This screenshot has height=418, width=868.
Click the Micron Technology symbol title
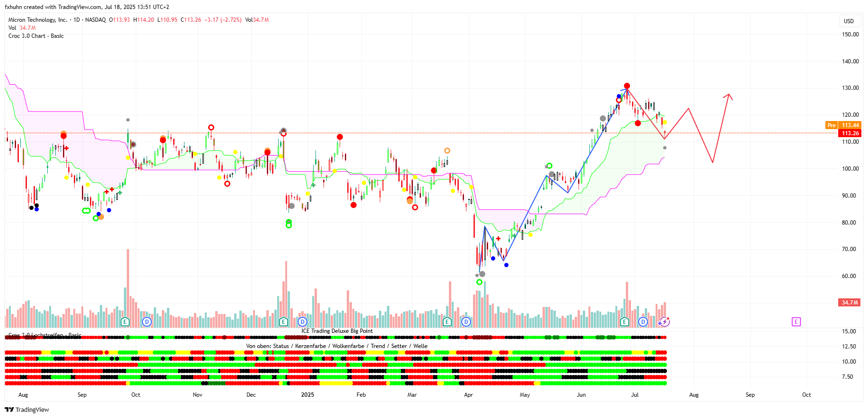point(38,20)
